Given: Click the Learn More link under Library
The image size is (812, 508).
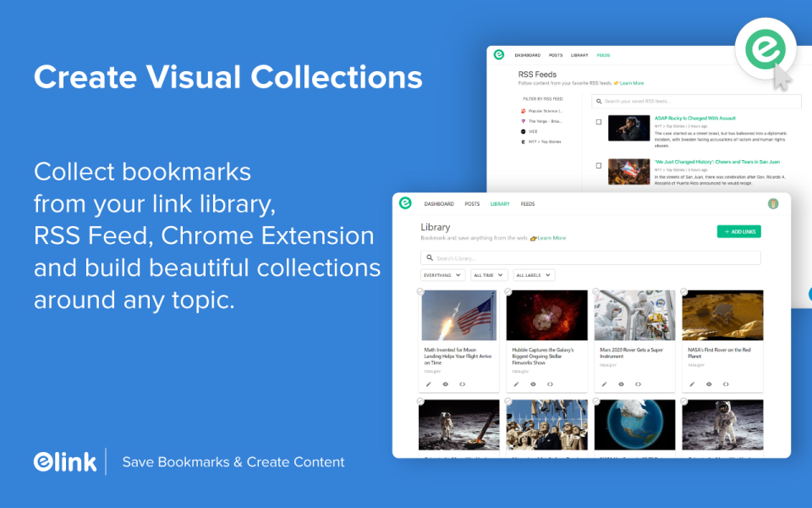Looking at the screenshot, I should pyautogui.click(x=552, y=239).
